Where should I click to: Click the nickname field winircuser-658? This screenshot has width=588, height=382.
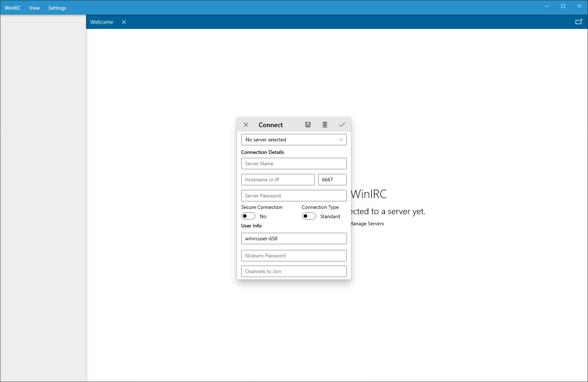click(x=294, y=238)
